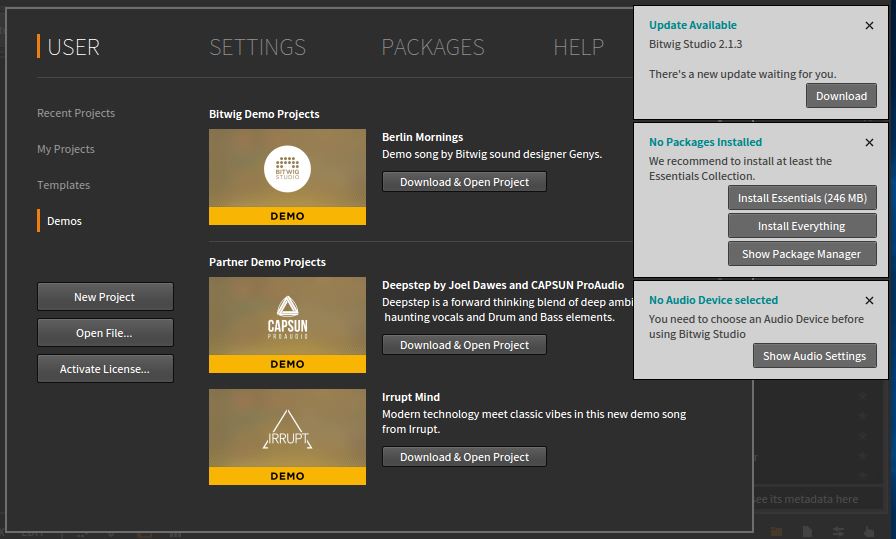Show Recent Projects list

pyautogui.click(x=76, y=113)
